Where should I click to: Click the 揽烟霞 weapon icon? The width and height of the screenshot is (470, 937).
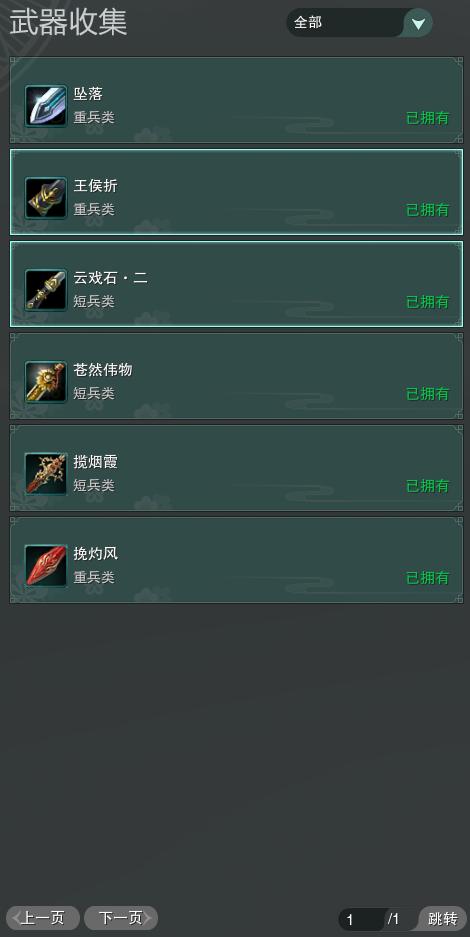46,474
